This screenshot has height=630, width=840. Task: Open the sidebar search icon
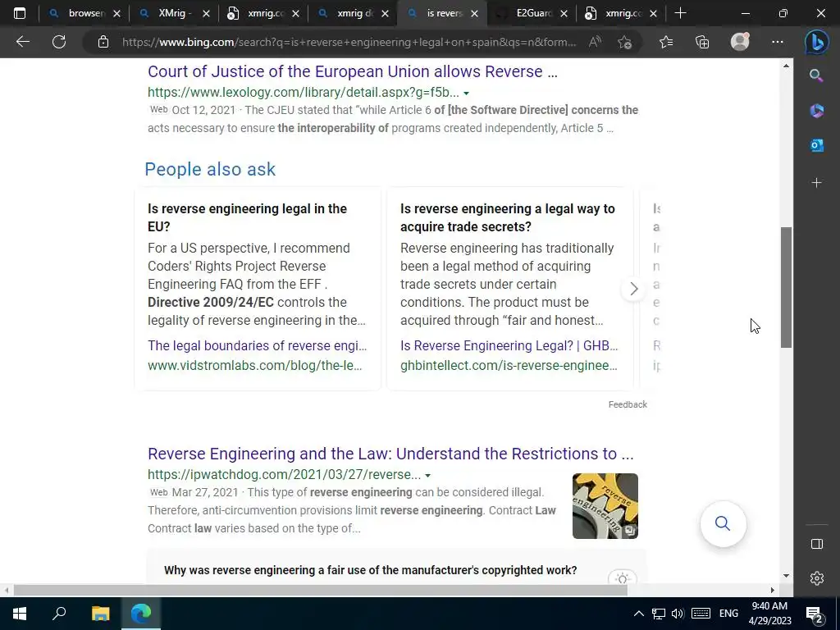(816, 75)
